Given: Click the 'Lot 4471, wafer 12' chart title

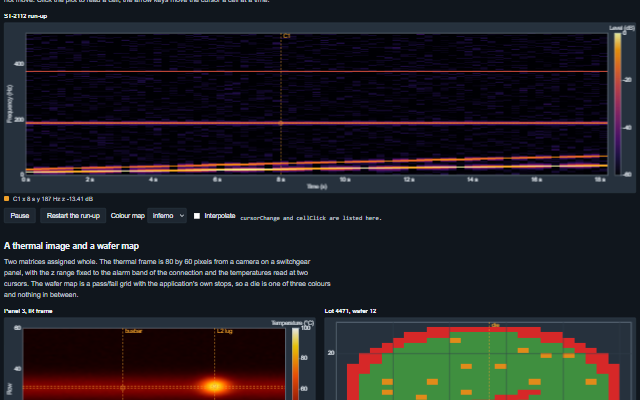Looking at the screenshot, I should click(x=350, y=311).
